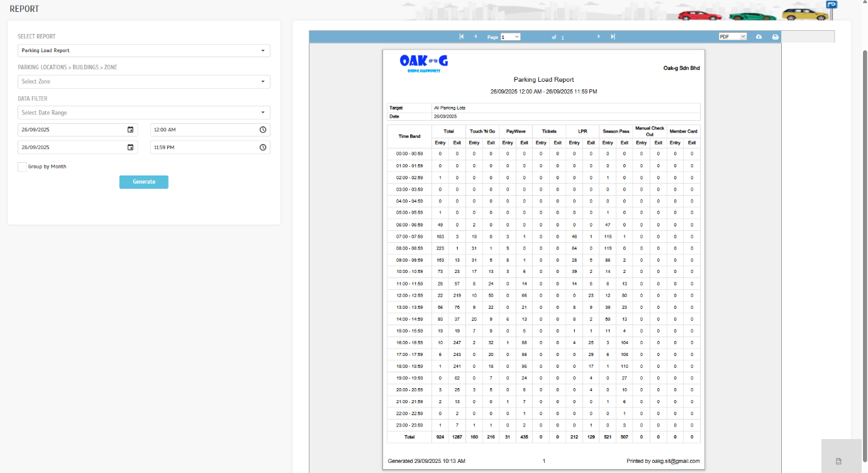Jump to last report page
Image resolution: width=868 pixels, height=473 pixels.
point(613,37)
